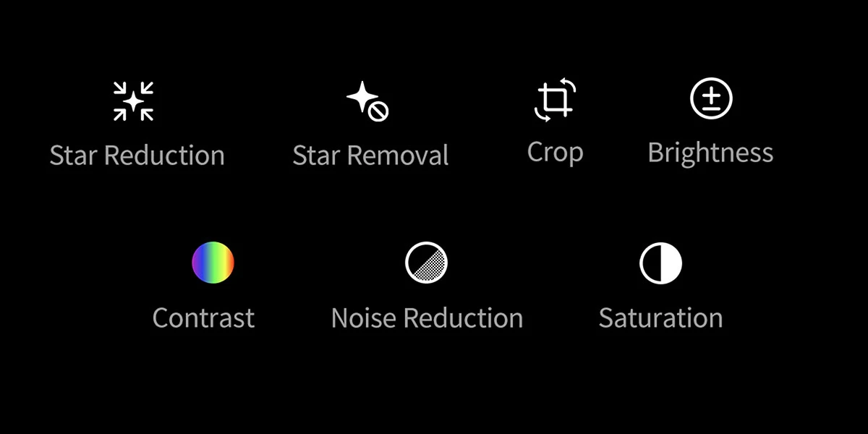Click the Noise Reduction text label

[427, 318]
